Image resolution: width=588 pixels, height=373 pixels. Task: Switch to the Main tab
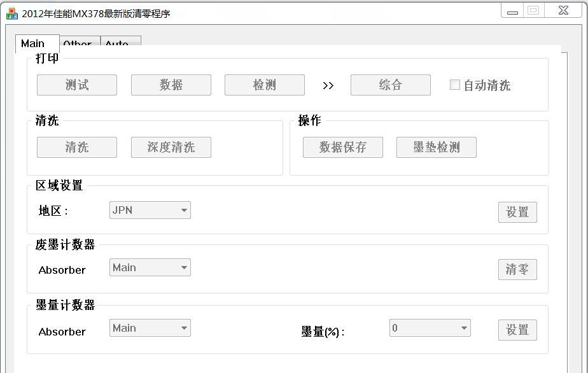click(x=37, y=44)
